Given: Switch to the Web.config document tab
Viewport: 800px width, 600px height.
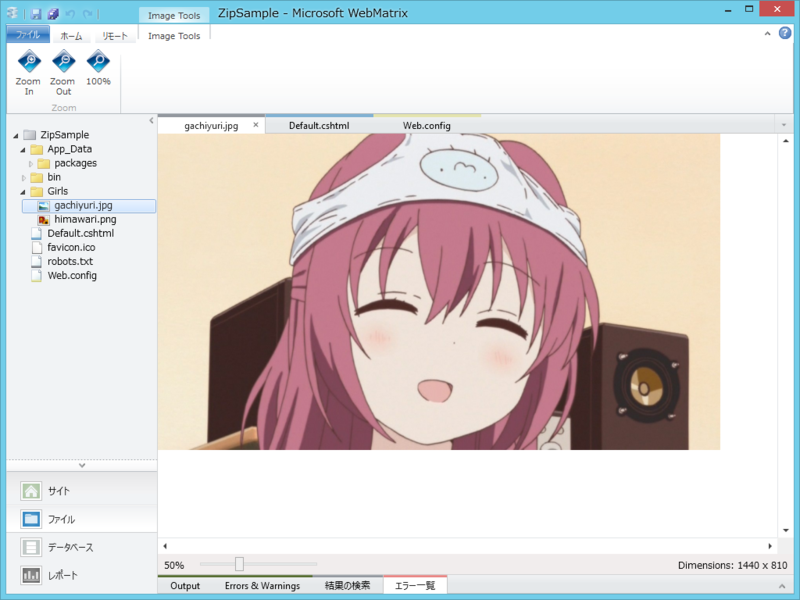Looking at the screenshot, I should point(427,126).
